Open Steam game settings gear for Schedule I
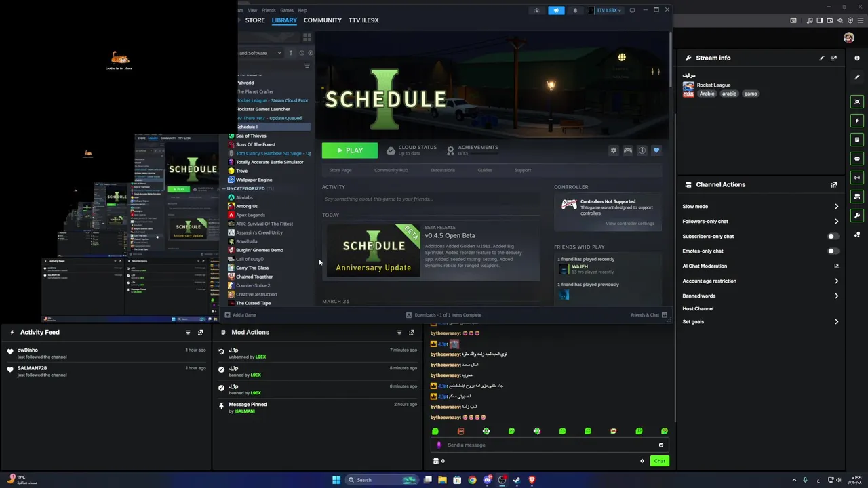Image resolution: width=868 pixels, height=488 pixels. [x=614, y=150]
